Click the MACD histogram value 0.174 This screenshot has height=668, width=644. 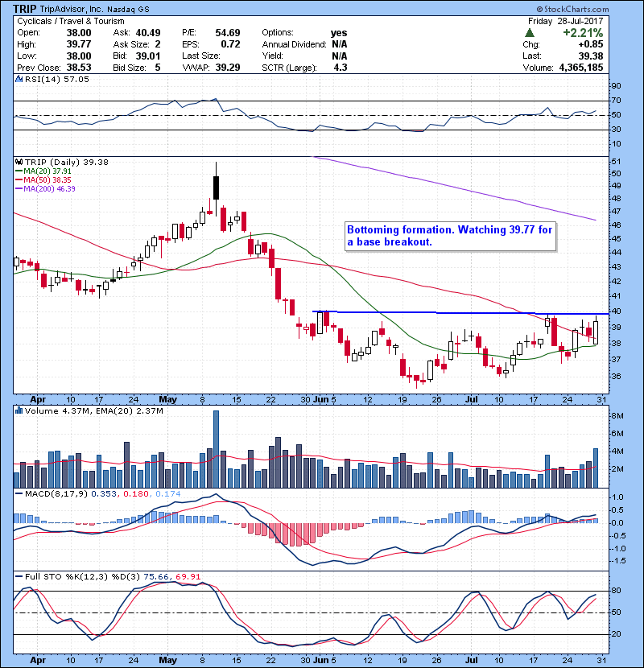168,494
